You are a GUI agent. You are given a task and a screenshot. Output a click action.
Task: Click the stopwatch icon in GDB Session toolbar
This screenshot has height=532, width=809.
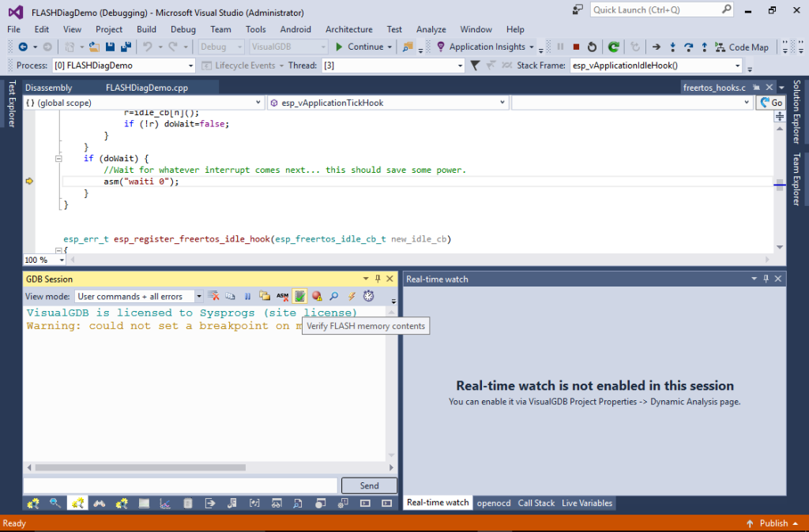point(369,296)
